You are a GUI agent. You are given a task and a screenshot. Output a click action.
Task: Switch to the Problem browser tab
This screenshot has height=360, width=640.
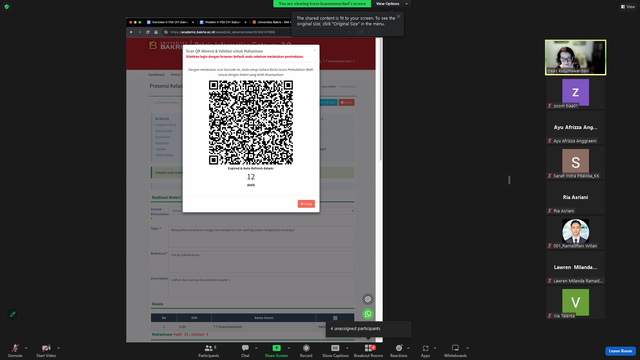tap(223, 22)
